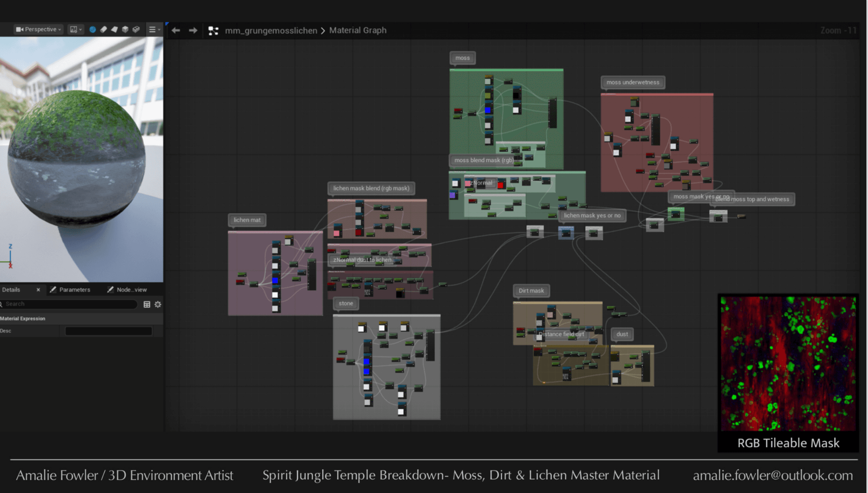The height and width of the screenshot is (493, 868).
Task: Open the property matrix grid icon
Action: (x=147, y=304)
